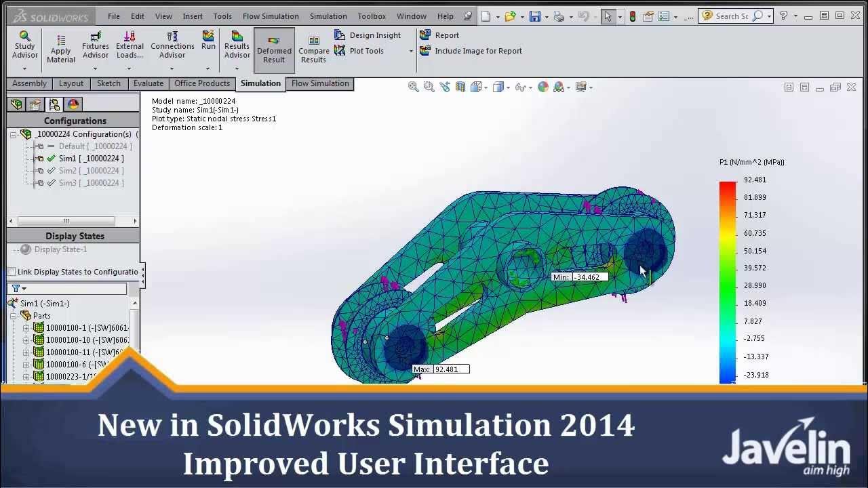The image size is (868, 488).
Task: Open the Plot Tools dropdown arrow
Action: [x=410, y=52]
